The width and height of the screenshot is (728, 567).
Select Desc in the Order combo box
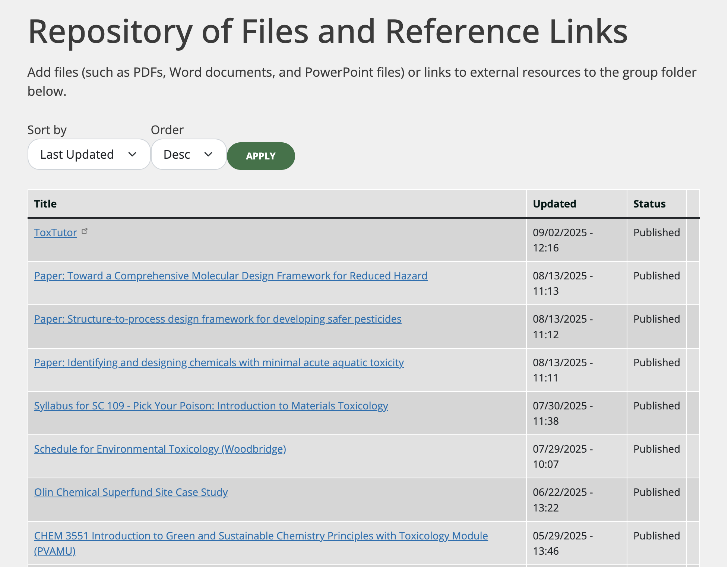point(188,154)
